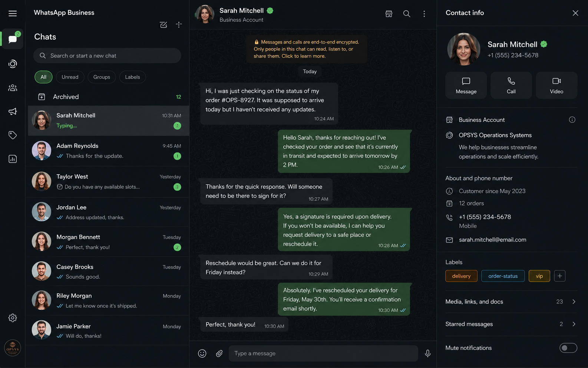Select the Labels filter tab
Viewport: 588px width, 368px height.
[132, 77]
